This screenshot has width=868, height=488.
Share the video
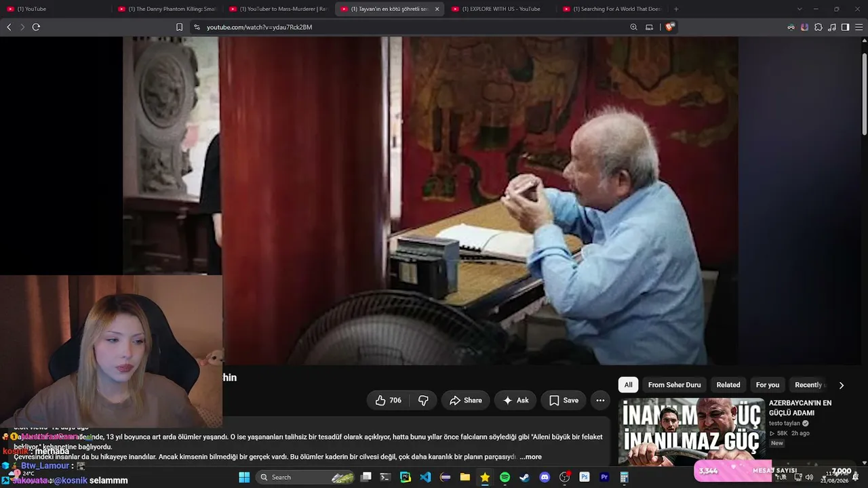tap(465, 401)
